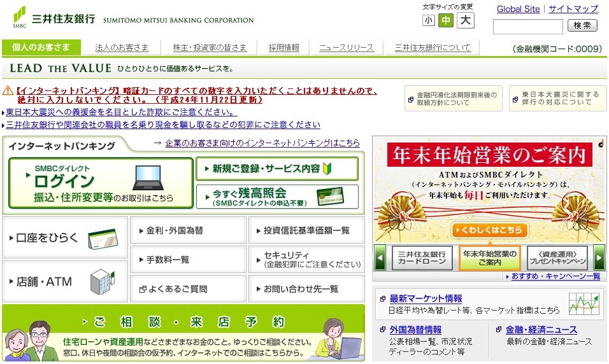Click external-link icon beside 外国為替情報

tap(383, 330)
